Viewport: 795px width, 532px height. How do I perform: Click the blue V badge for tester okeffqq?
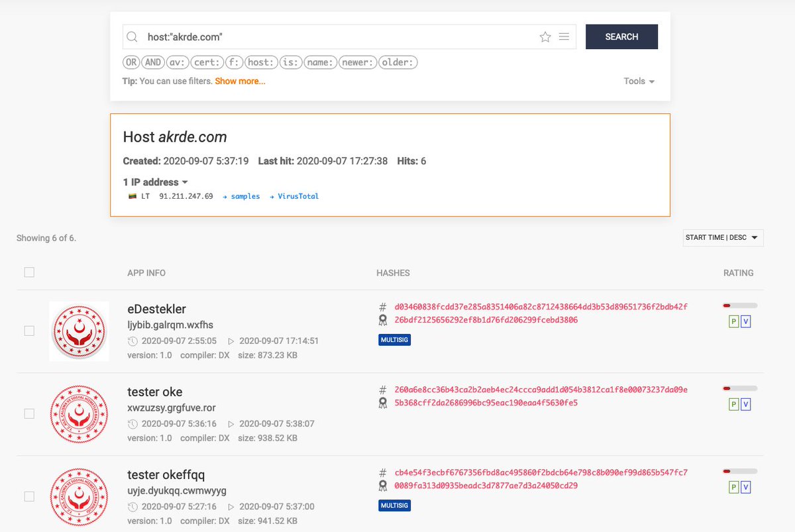[x=746, y=487]
